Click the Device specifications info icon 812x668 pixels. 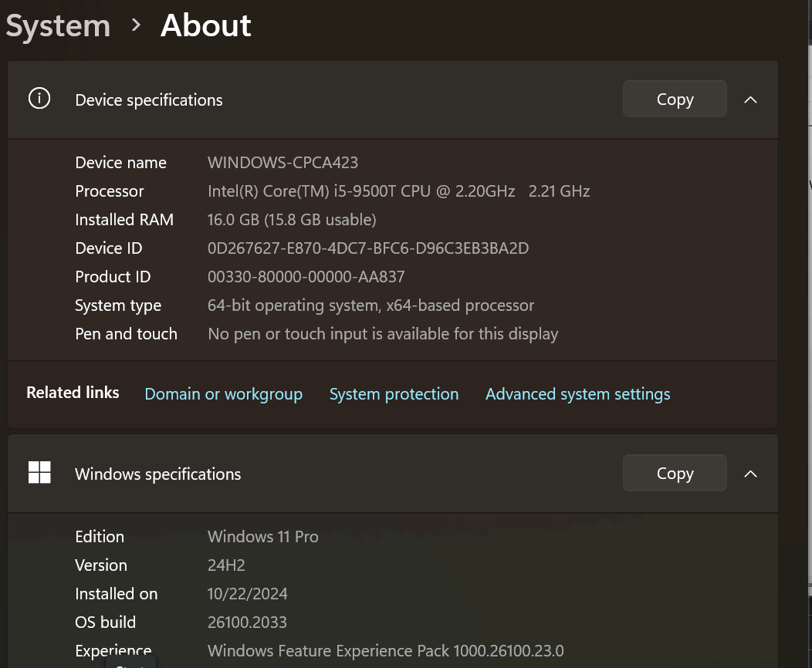coord(39,98)
